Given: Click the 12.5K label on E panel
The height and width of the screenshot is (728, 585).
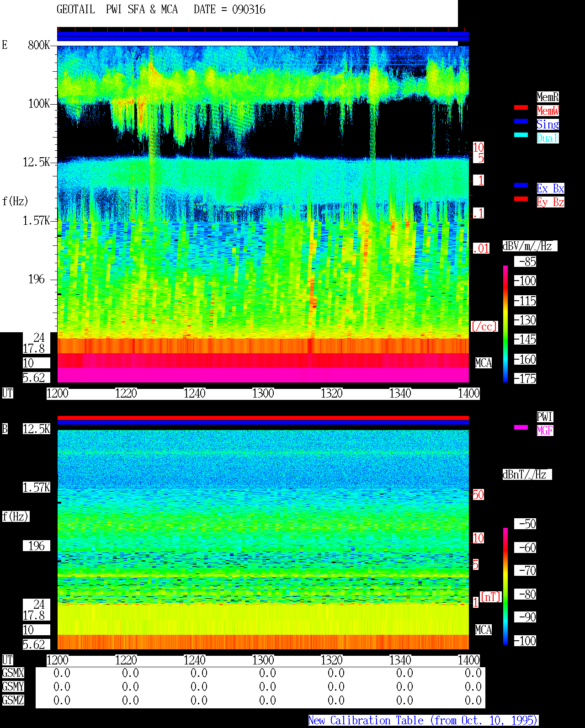Looking at the screenshot, I should (x=37, y=162).
